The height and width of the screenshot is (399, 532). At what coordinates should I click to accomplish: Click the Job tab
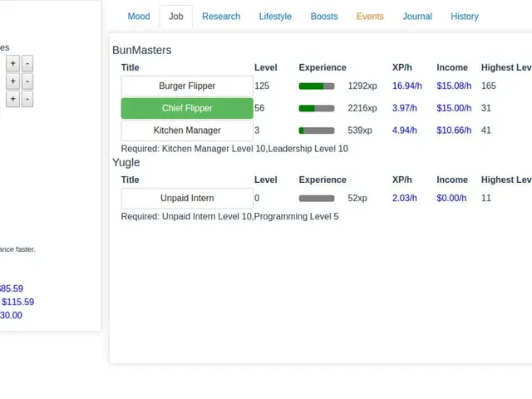coord(176,17)
